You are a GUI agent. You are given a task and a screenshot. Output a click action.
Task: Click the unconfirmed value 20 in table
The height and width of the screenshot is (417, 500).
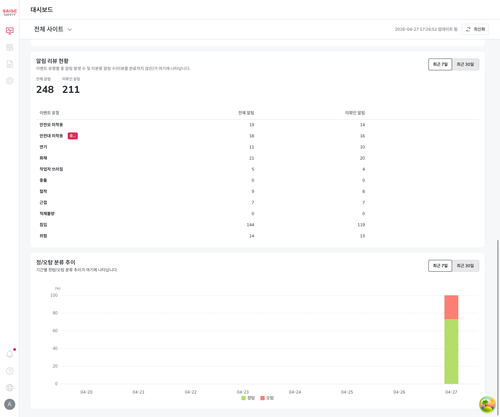coord(362,158)
